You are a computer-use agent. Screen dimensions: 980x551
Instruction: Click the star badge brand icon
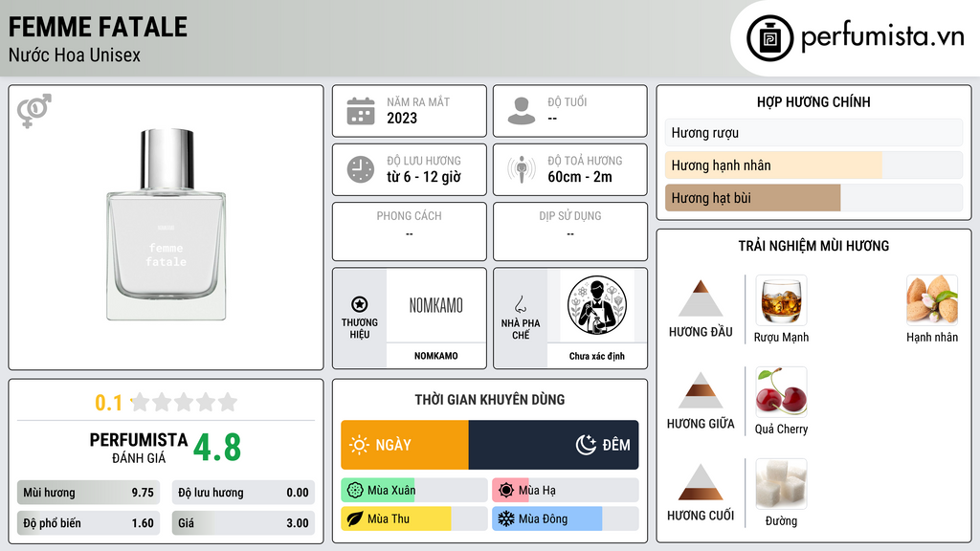360,304
